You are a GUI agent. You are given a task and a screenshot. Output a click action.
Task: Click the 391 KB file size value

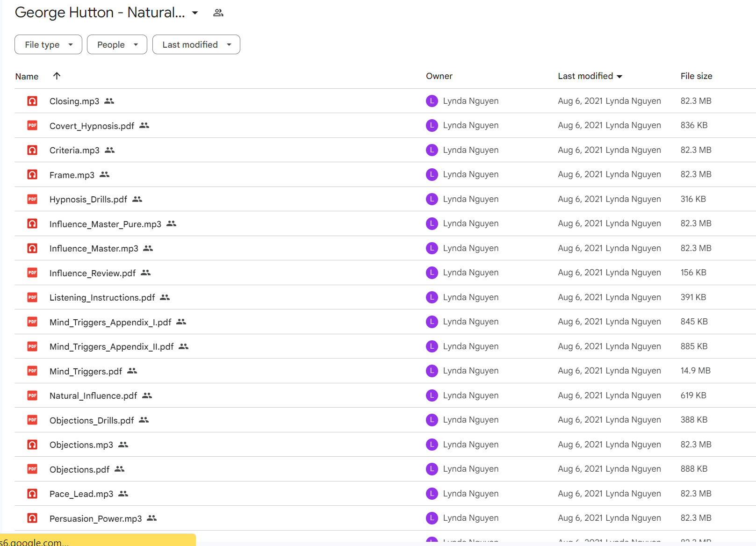pos(693,297)
